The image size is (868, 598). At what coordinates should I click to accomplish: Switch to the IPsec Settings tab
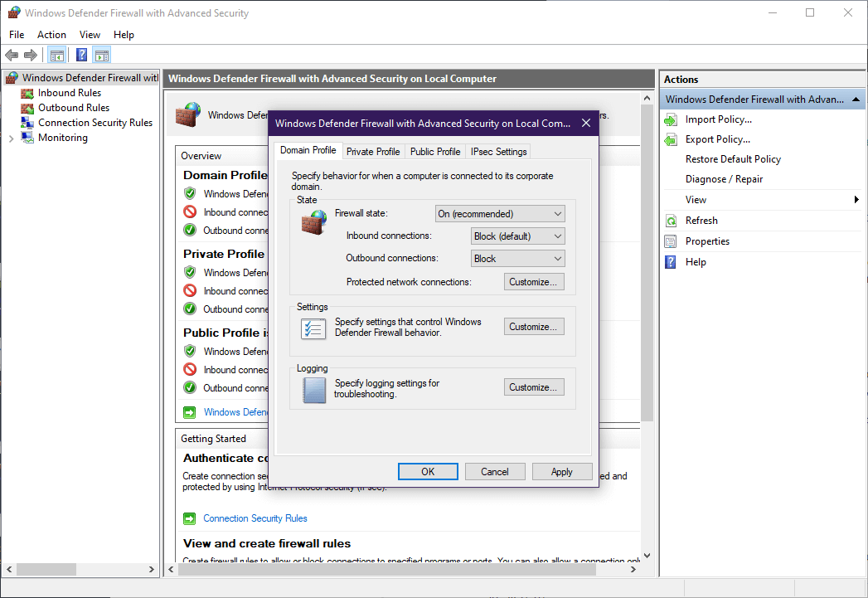497,151
